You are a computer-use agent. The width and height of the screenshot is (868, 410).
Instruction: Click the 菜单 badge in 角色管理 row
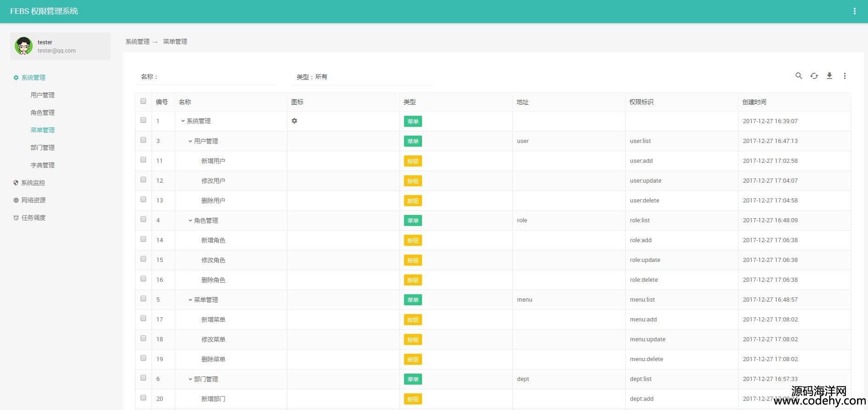pyautogui.click(x=413, y=220)
